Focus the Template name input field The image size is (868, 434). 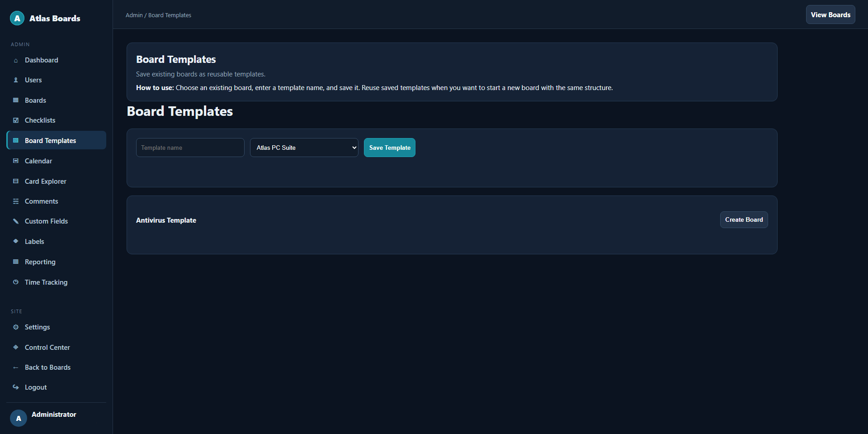click(190, 148)
